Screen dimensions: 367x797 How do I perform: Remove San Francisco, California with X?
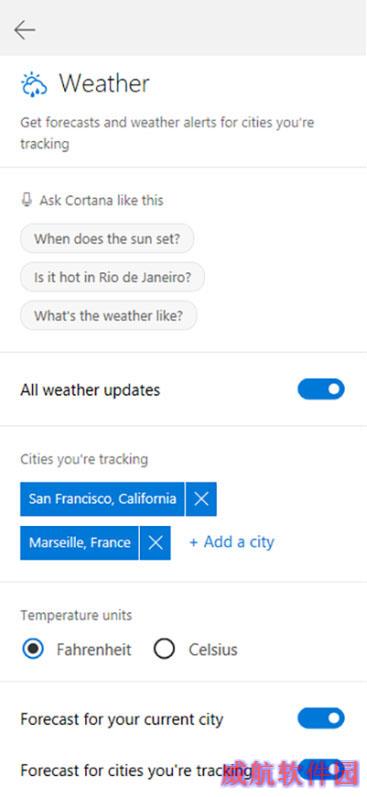pos(201,499)
